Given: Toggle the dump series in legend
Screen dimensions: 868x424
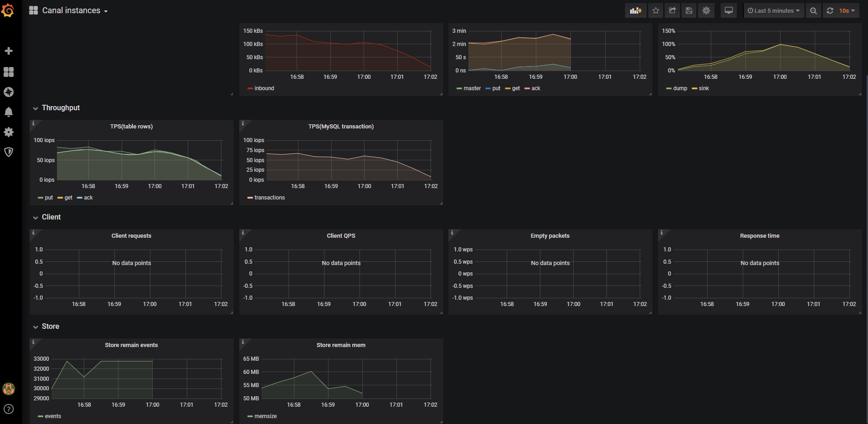Looking at the screenshot, I should coord(680,88).
